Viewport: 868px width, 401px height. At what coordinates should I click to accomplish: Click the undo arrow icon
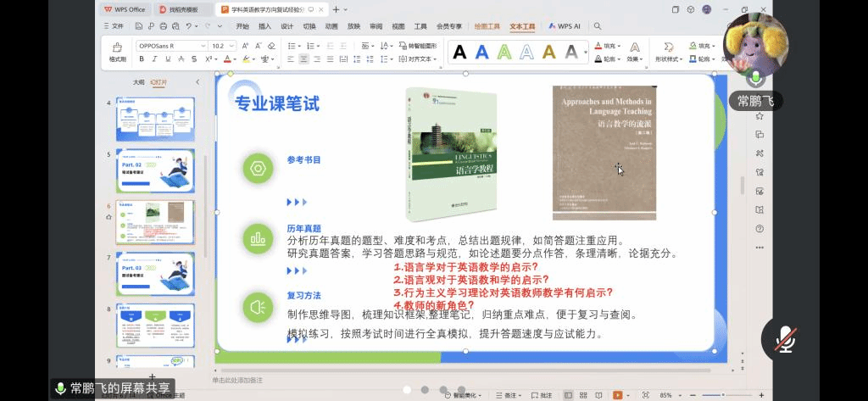[187, 26]
